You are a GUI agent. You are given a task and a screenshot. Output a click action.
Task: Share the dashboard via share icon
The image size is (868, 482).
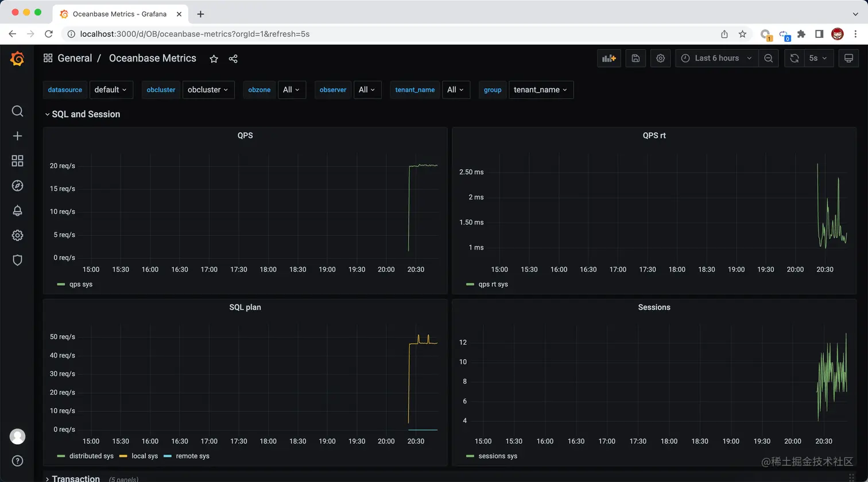coord(233,59)
